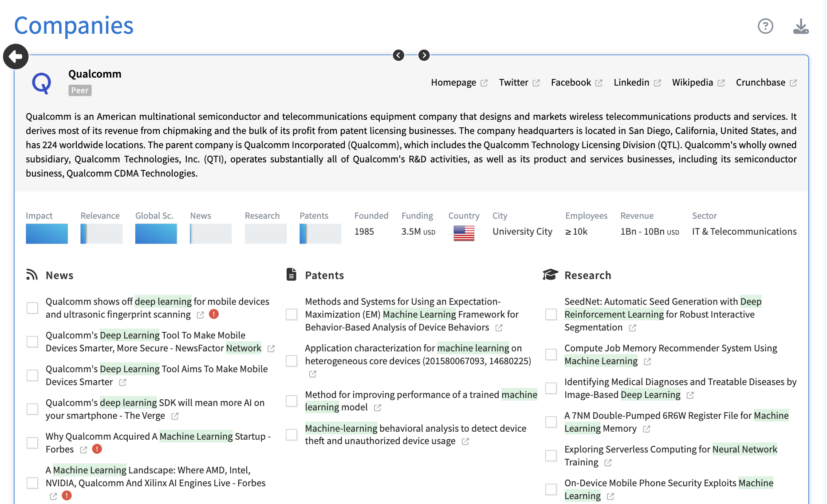Open external link for Serverless Computing research
The height and width of the screenshot is (504, 827).
(608, 463)
